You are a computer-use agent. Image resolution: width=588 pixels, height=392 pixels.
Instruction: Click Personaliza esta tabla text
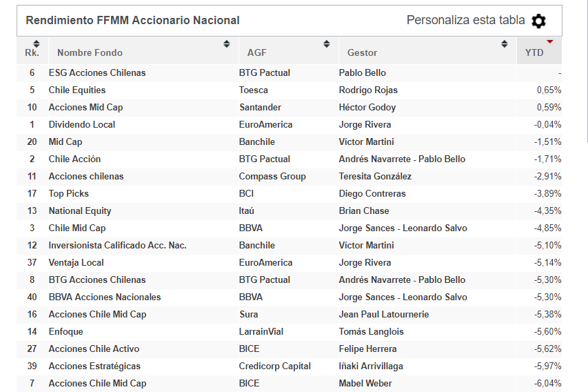coord(465,20)
